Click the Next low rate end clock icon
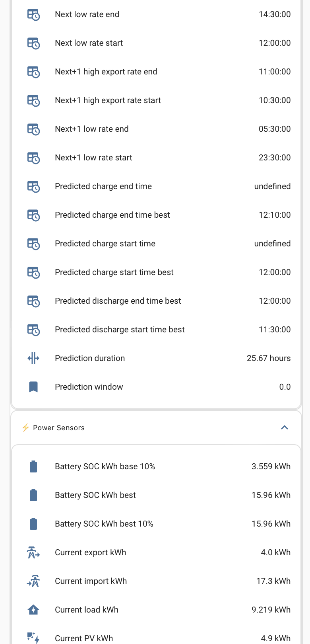The height and width of the screenshot is (644, 310). point(33,14)
